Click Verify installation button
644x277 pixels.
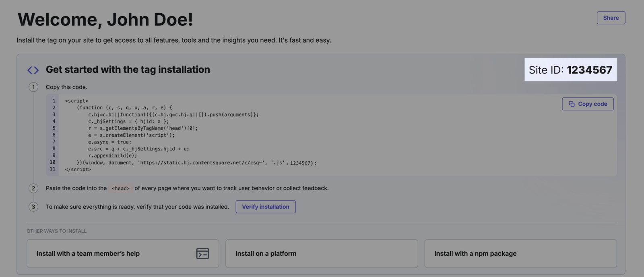click(266, 207)
